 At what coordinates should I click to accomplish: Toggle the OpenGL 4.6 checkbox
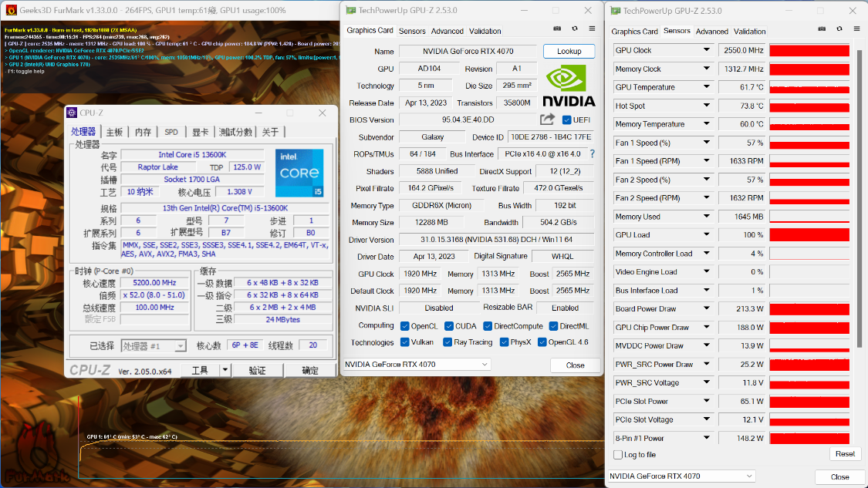(542, 342)
